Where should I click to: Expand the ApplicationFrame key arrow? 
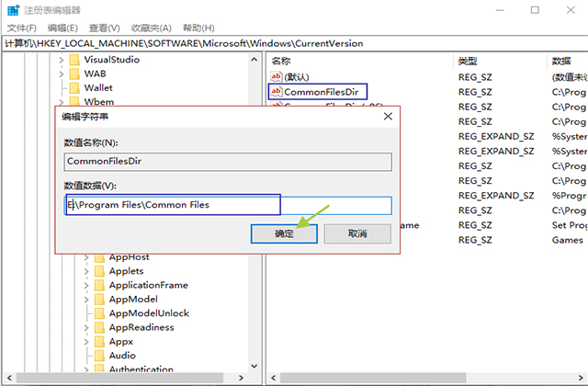86,285
